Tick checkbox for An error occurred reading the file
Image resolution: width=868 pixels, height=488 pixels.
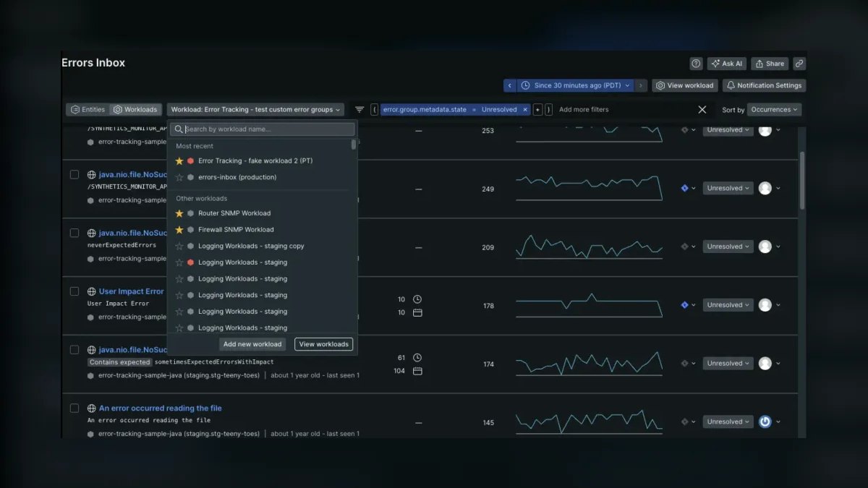tap(75, 408)
